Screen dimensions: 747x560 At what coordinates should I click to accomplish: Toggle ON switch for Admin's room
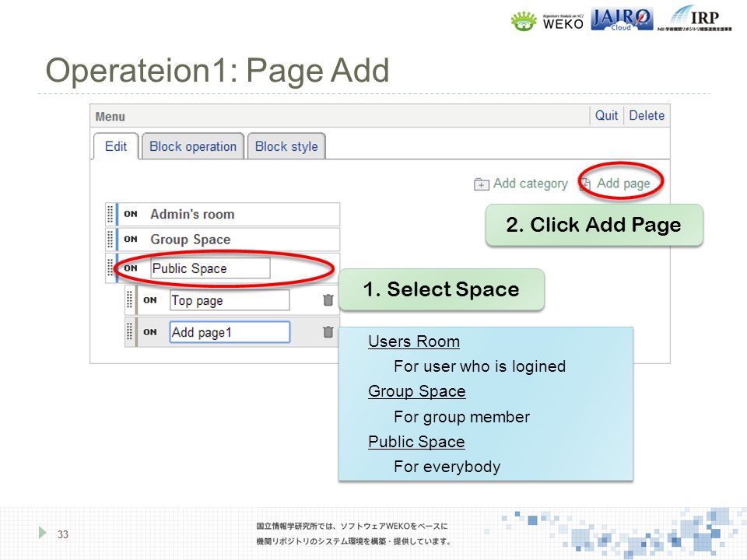coord(131,215)
